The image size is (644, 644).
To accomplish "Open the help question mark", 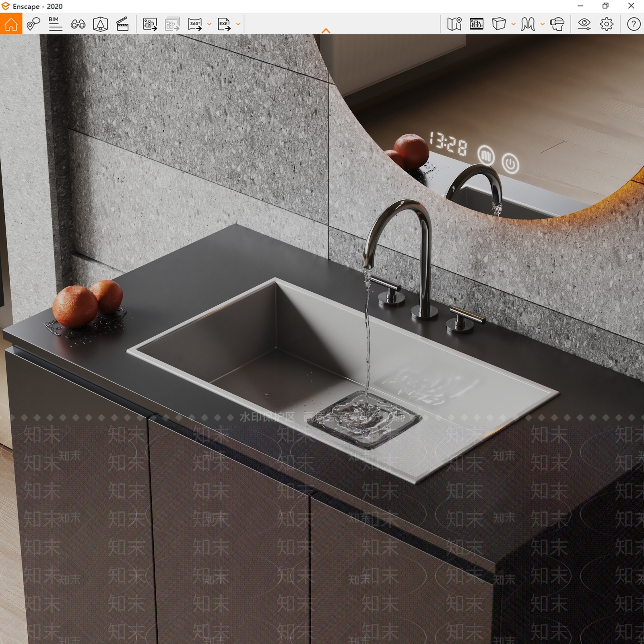I will (x=634, y=24).
